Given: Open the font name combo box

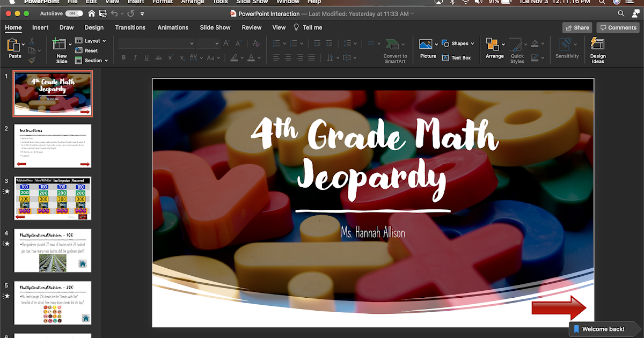Looking at the screenshot, I should point(156,43).
